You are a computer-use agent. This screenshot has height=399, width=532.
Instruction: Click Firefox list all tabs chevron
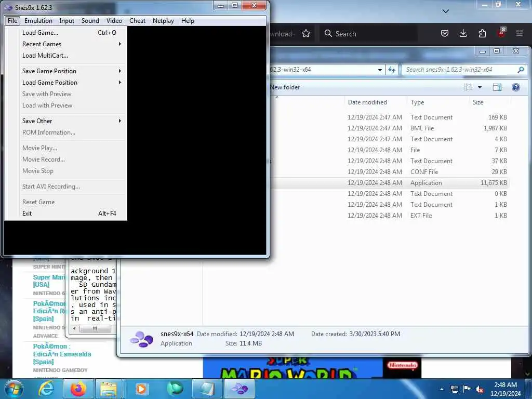pyautogui.click(x=446, y=11)
